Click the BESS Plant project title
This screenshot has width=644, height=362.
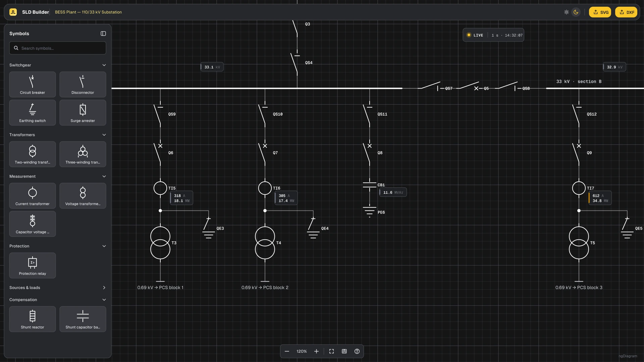click(x=88, y=12)
